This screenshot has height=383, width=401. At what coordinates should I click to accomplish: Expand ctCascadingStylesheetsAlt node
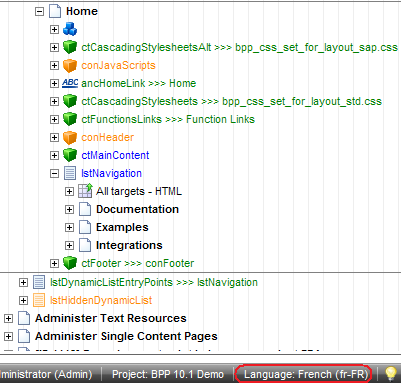coord(54,47)
